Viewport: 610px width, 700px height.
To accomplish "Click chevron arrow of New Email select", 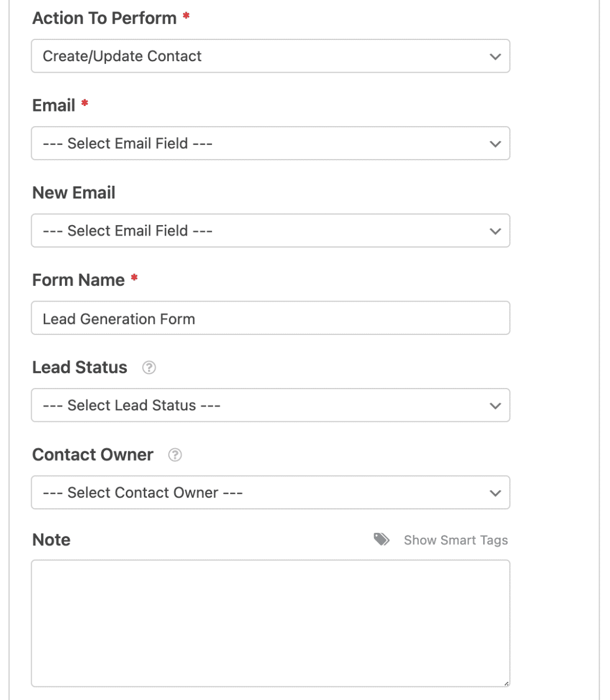I will point(495,232).
